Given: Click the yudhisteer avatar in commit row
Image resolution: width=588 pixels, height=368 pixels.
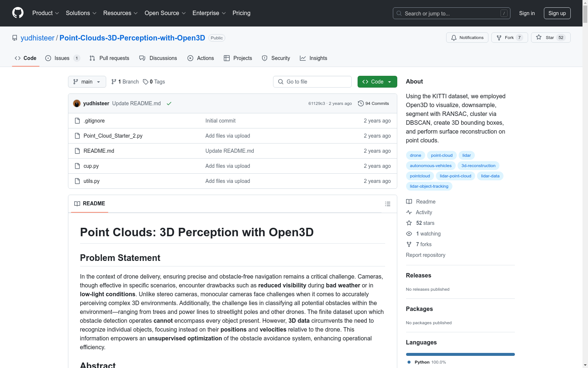Looking at the screenshot, I should pyautogui.click(x=77, y=103).
